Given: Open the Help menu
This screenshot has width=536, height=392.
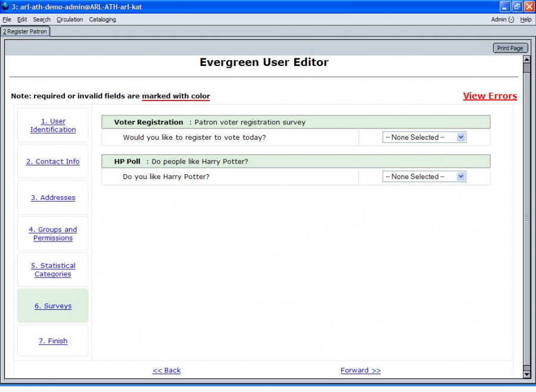Looking at the screenshot, I should click(x=526, y=20).
